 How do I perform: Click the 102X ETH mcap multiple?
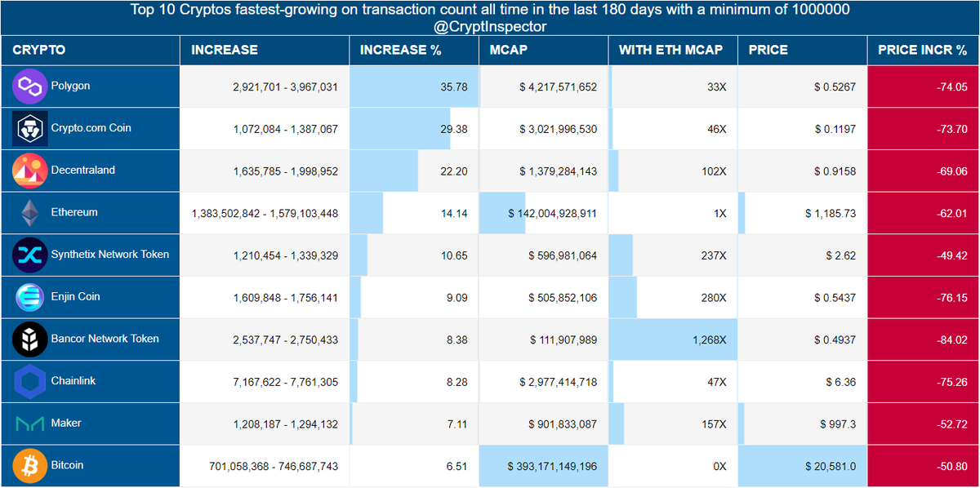[673, 171]
